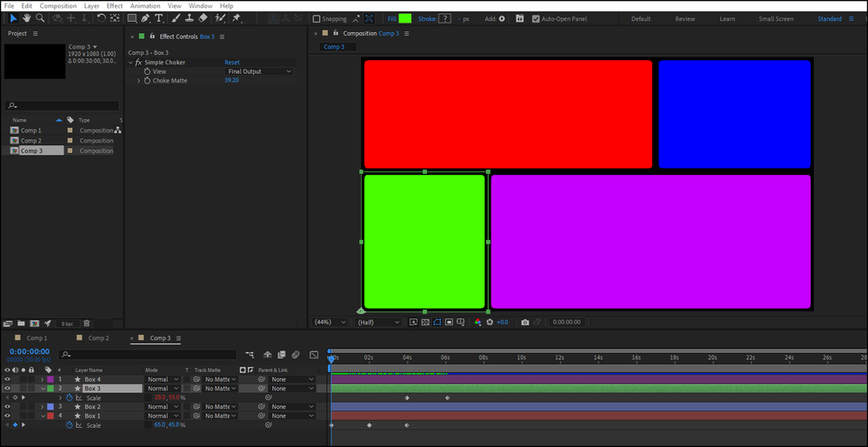Open the Half resolution dropdown
The width and height of the screenshot is (868, 447).
379,322
